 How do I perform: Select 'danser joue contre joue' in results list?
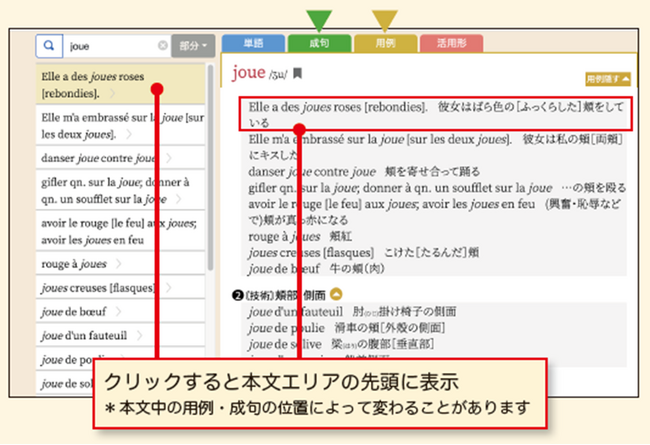97,157
